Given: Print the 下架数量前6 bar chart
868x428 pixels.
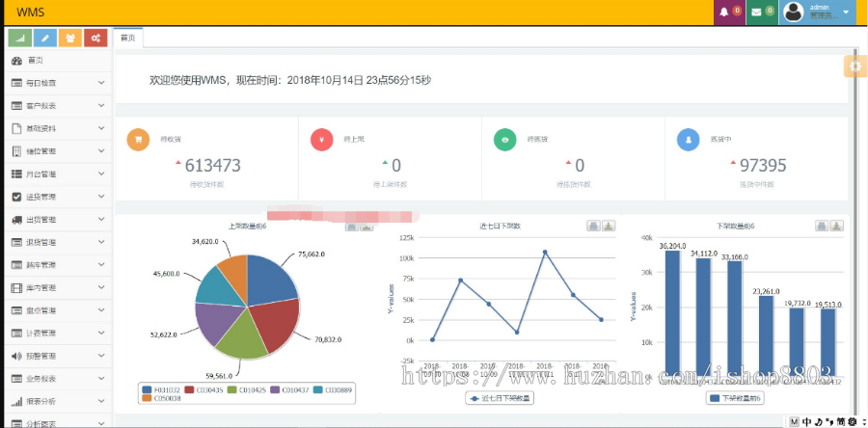Looking at the screenshot, I should (x=822, y=226).
